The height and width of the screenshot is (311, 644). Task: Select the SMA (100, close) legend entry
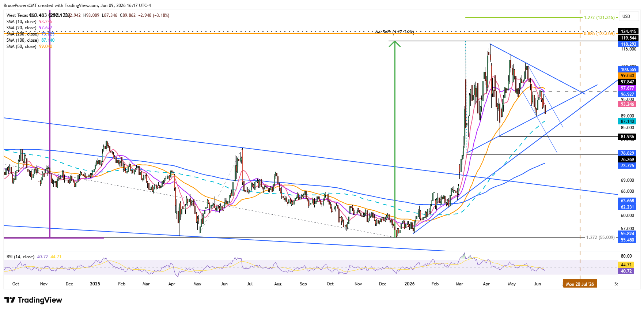tap(30, 40)
